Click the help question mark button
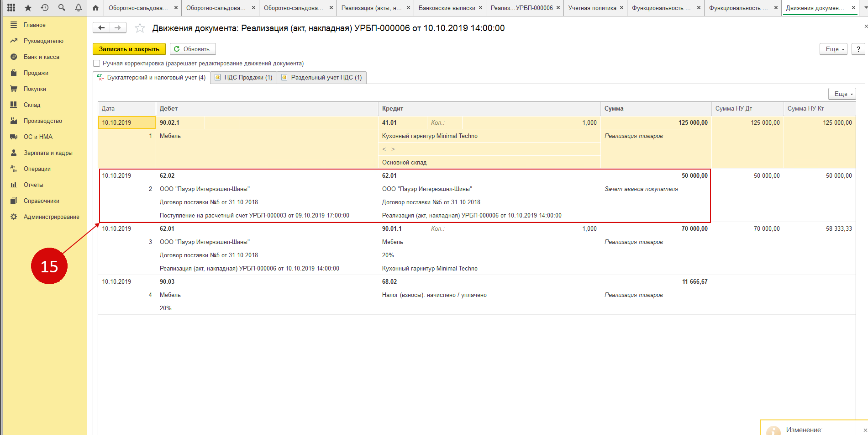The height and width of the screenshot is (435, 868). coord(858,49)
